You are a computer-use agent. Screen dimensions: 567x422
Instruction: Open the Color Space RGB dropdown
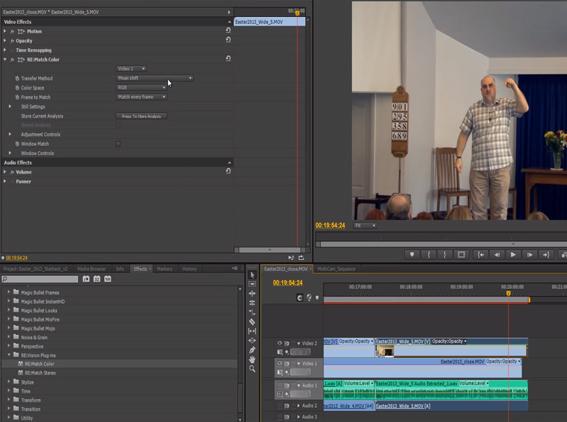pos(141,87)
